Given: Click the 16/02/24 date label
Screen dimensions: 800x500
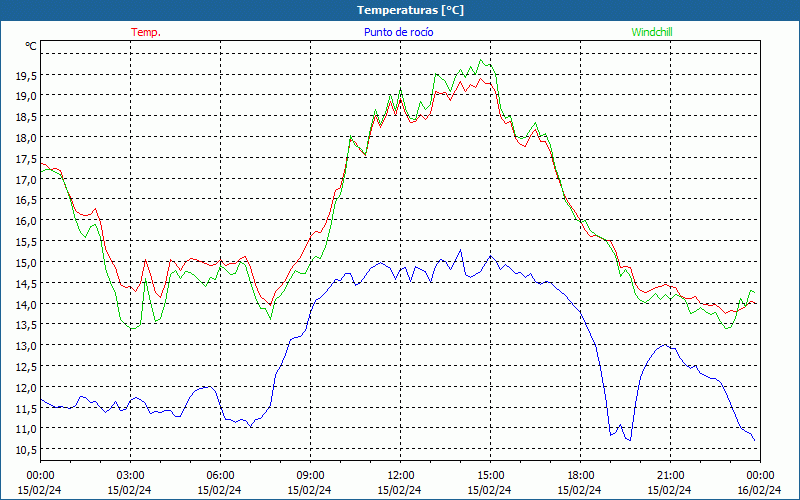Looking at the screenshot, I should tap(760, 490).
